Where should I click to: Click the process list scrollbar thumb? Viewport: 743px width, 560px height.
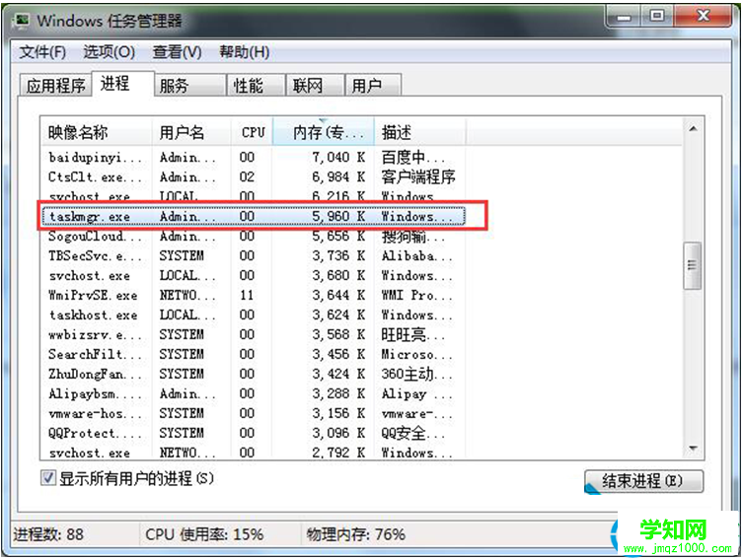[x=693, y=265]
